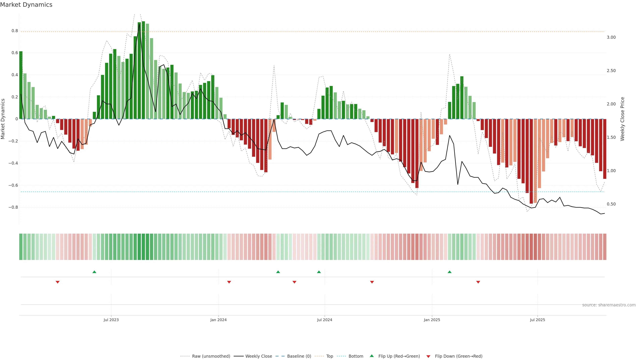Click the earliest red Flip Down triangle marker
The image size is (644, 362).
click(x=58, y=282)
